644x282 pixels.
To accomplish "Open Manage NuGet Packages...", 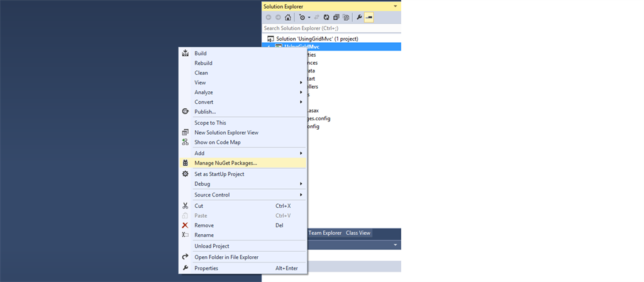I will click(x=243, y=163).
